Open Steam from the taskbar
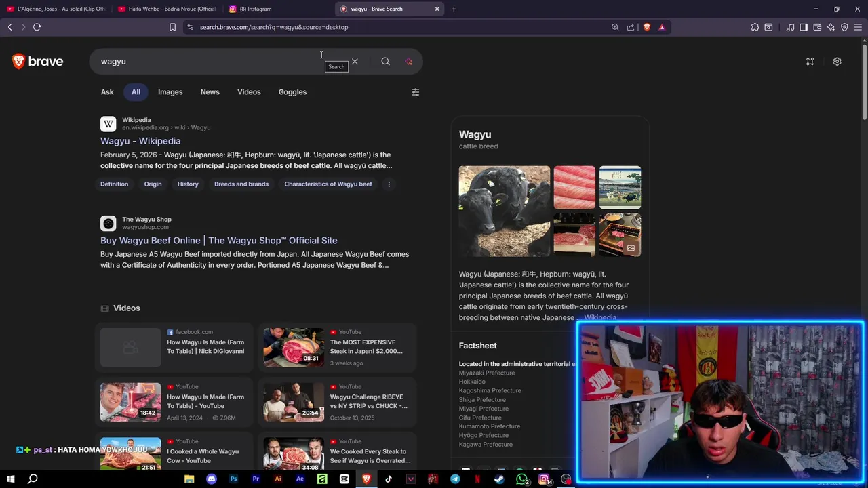The image size is (868, 488). [499, 479]
